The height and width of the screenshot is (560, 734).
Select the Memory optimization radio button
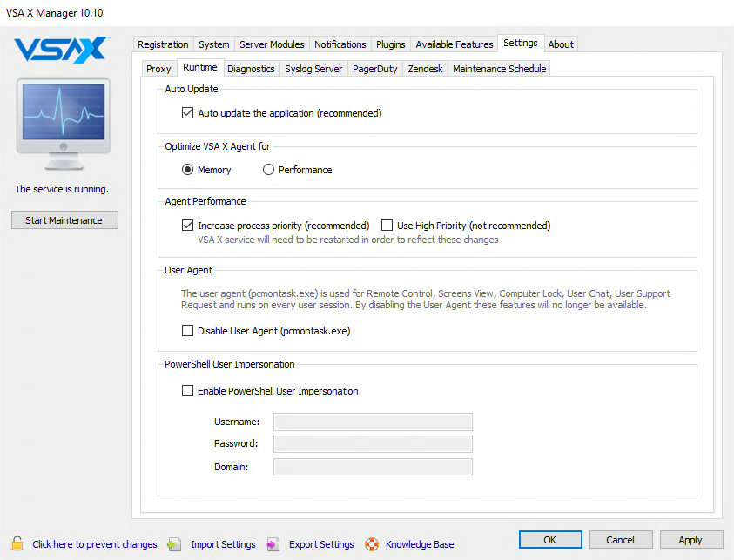point(187,170)
